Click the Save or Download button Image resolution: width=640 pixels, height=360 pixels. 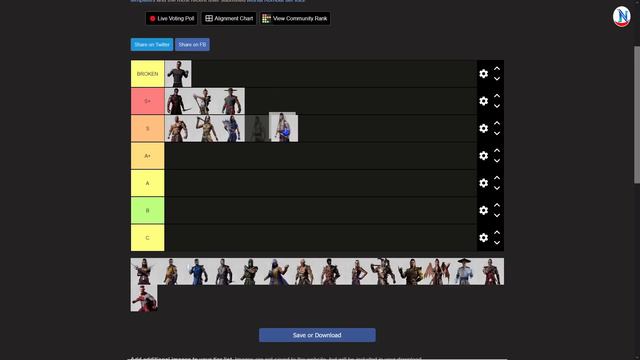(317, 335)
